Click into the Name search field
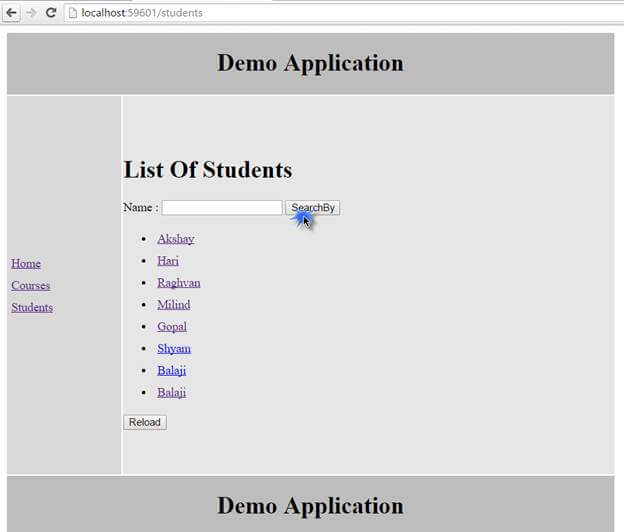Image resolution: width=624 pixels, height=532 pixels. [x=222, y=208]
